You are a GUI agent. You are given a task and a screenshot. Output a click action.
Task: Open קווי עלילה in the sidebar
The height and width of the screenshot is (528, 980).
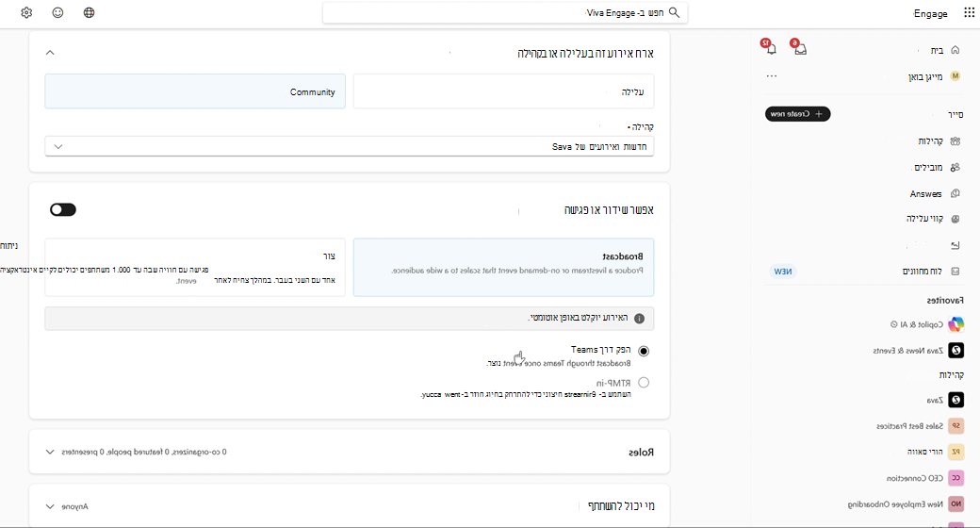(x=924, y=219)
